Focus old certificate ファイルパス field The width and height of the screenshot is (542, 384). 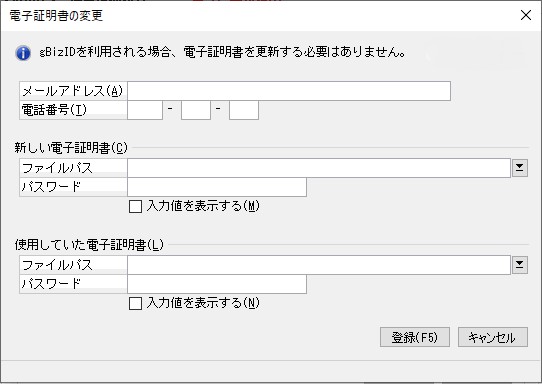point(319,265)
